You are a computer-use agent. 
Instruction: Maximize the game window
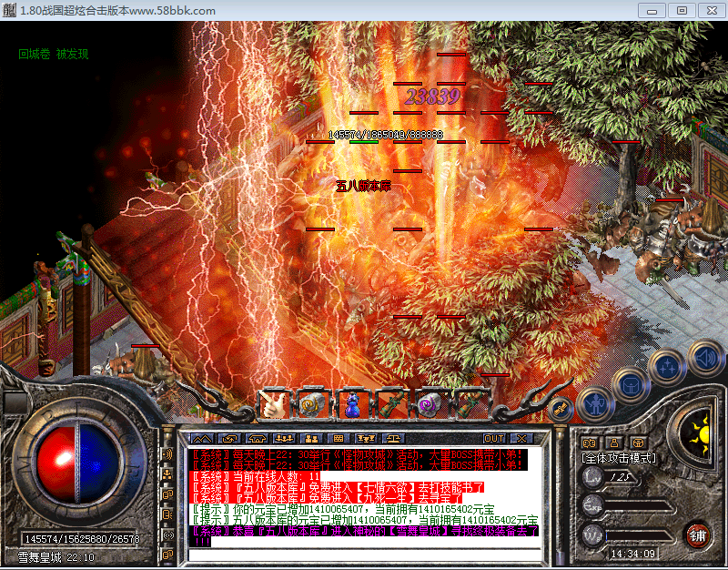682,10
